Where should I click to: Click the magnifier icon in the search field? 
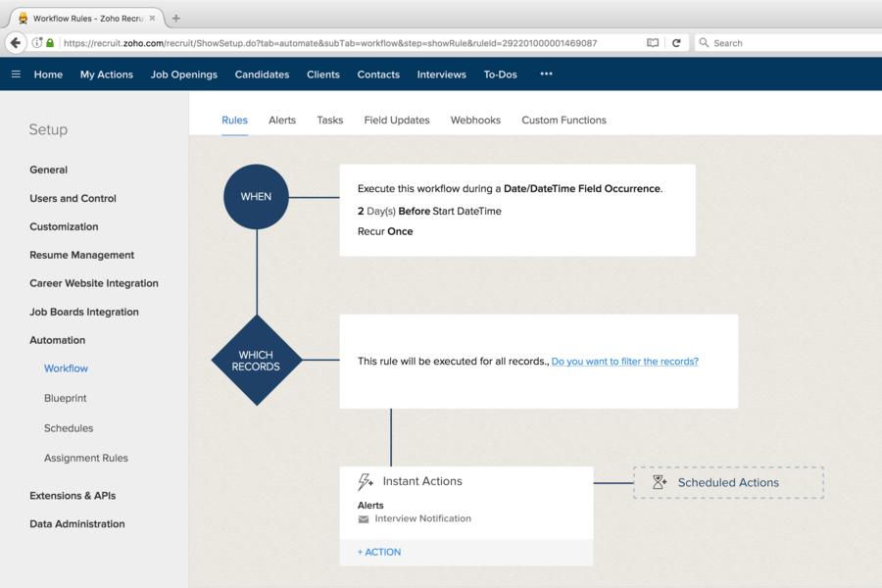[x=703, y=42]
